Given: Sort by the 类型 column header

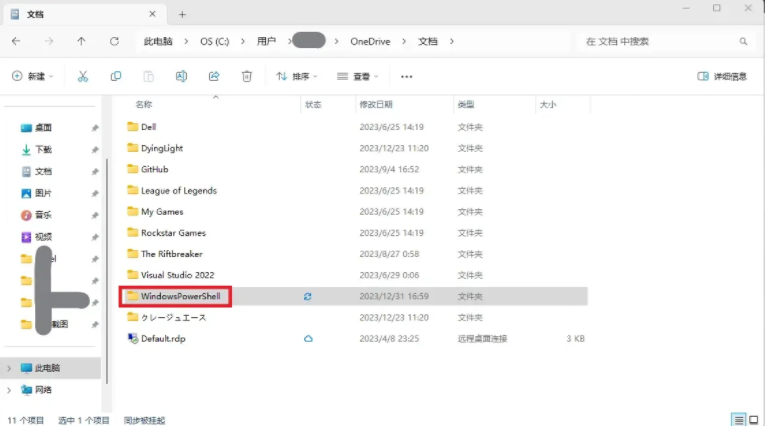Looking at the screenshot, I should pyautogui.click(x=466, y=105).
